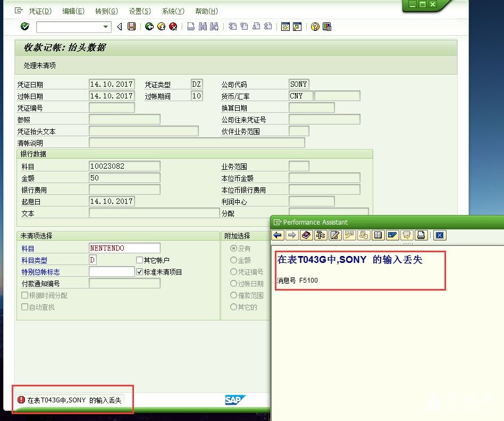Image resolution: width=504 pixels, height=421 pixels.
Task: Click the 参照 reference input field
Action: click(124, 119)
